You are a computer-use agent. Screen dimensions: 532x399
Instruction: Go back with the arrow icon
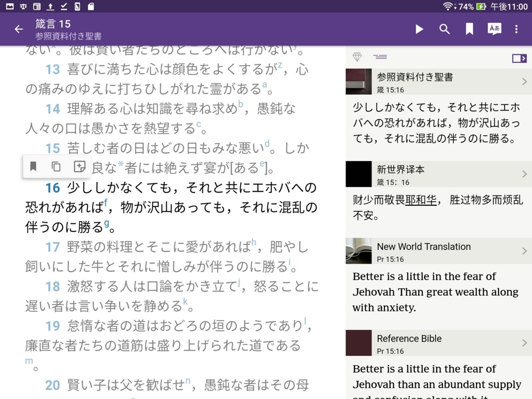point(19,29)
